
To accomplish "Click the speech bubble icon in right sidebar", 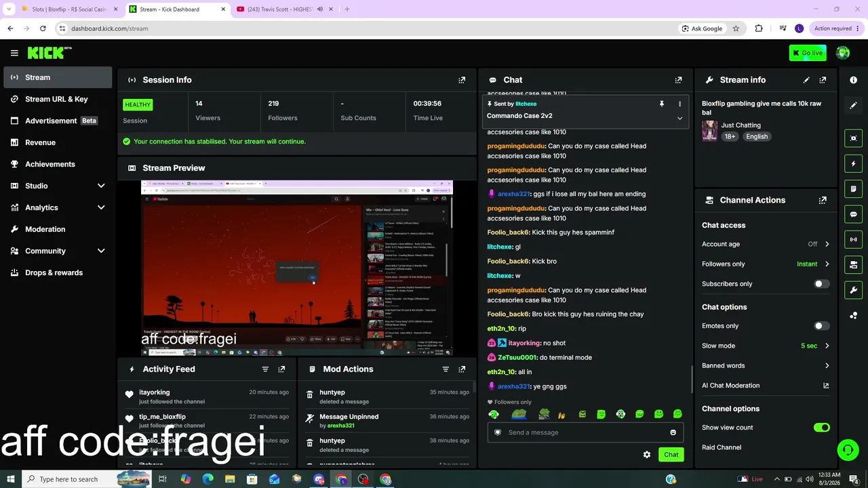I will [853, 214].
